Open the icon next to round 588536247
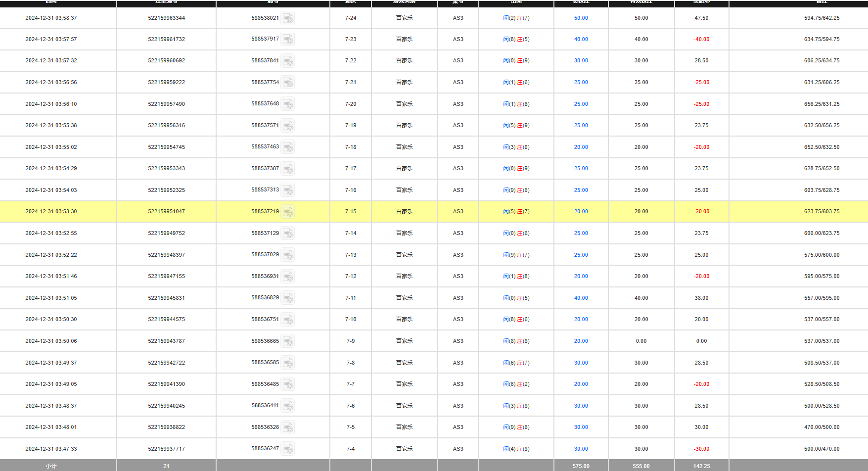 pos(288,449)
